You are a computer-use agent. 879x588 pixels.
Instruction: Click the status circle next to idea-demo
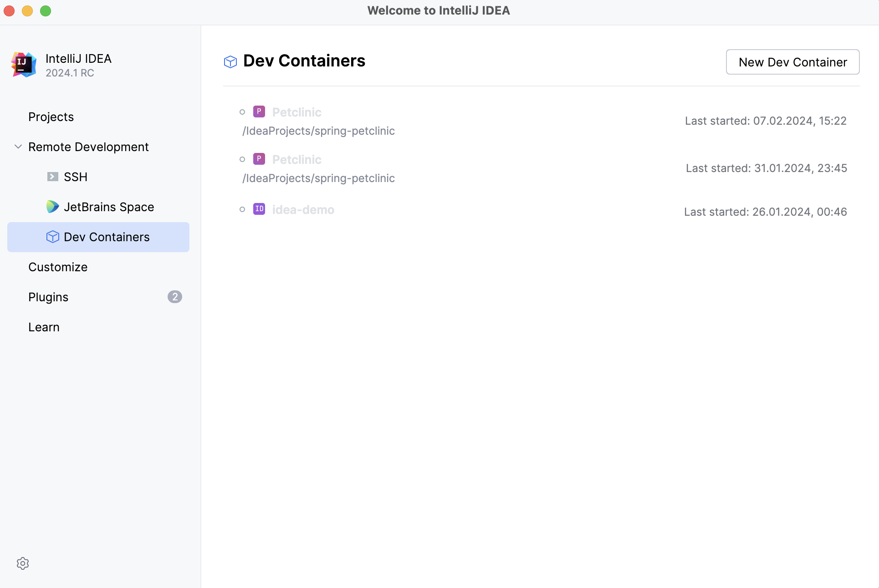coord(243,209)
